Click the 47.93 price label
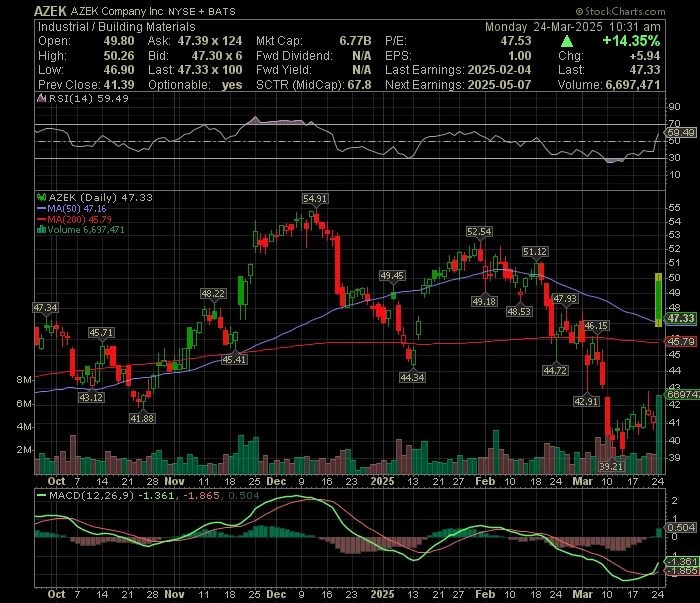 point(565,299)
